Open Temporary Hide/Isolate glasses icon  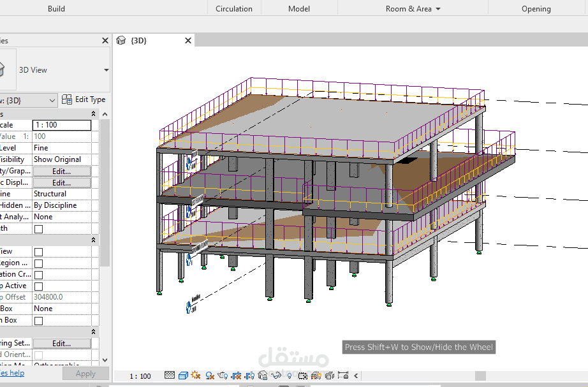tap(276, 376)
